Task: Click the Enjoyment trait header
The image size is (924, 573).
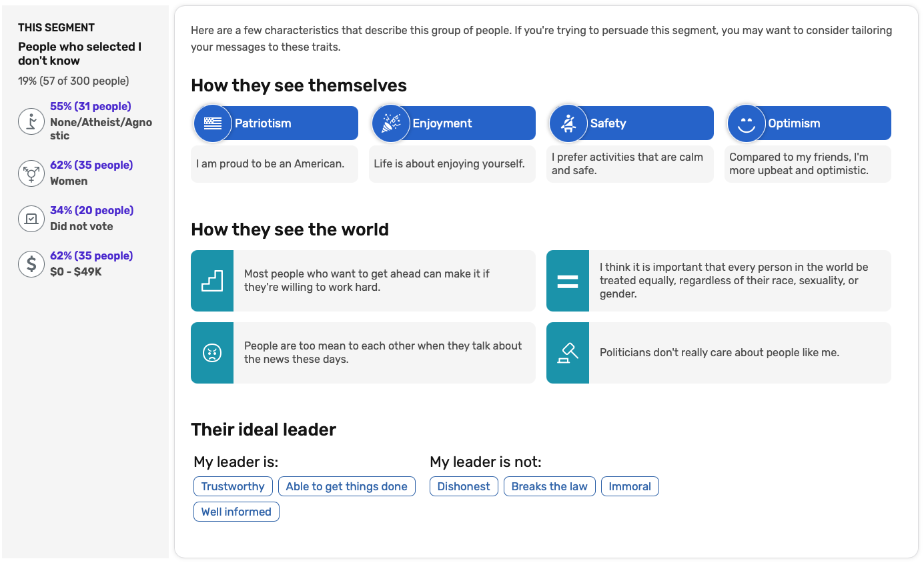Action: click(452, 123)
